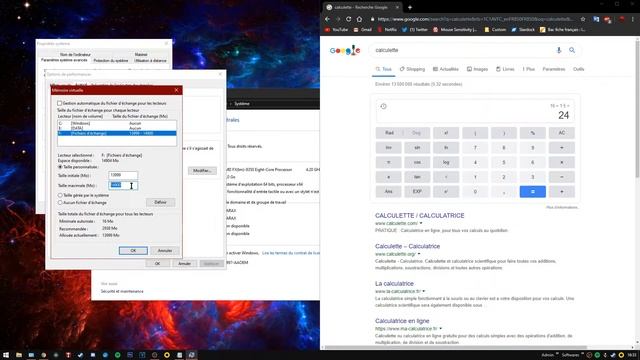Viewport: 640px width, 360px height.
Task: Open the Twitter bookmark
Action: point(415,30)
